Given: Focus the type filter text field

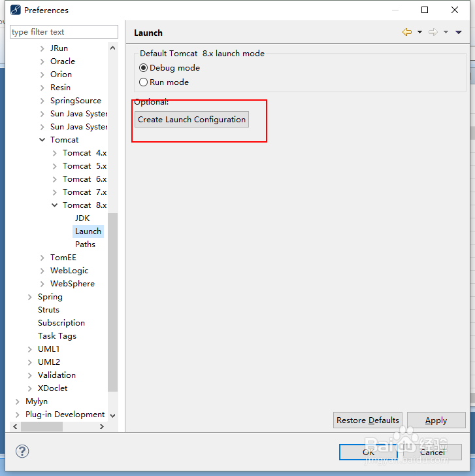Looking at the screenshot, I should click(64, 32).
